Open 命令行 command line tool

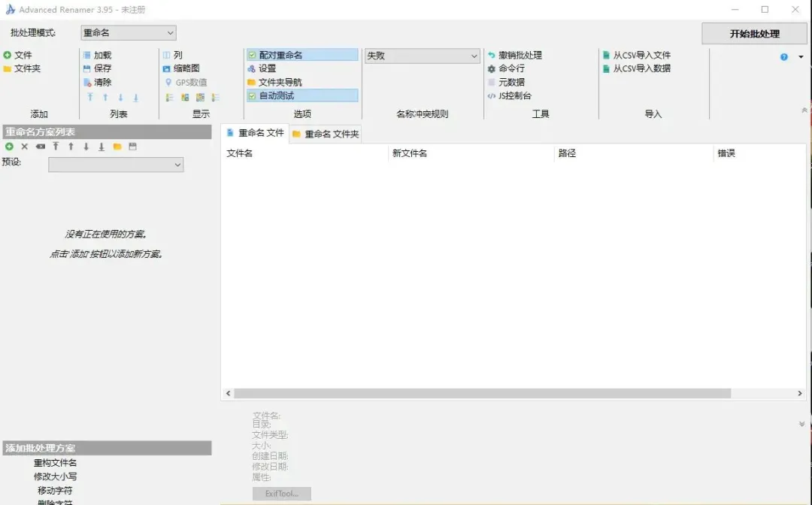(x=507, y=68)
